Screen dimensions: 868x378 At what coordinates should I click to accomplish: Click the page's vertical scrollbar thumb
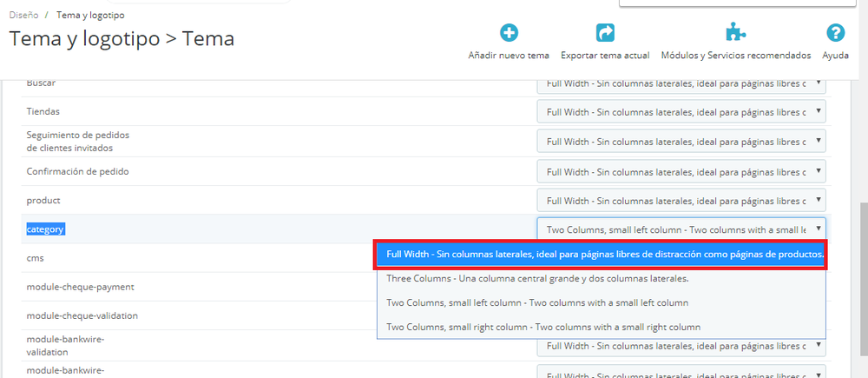point(864,279)
